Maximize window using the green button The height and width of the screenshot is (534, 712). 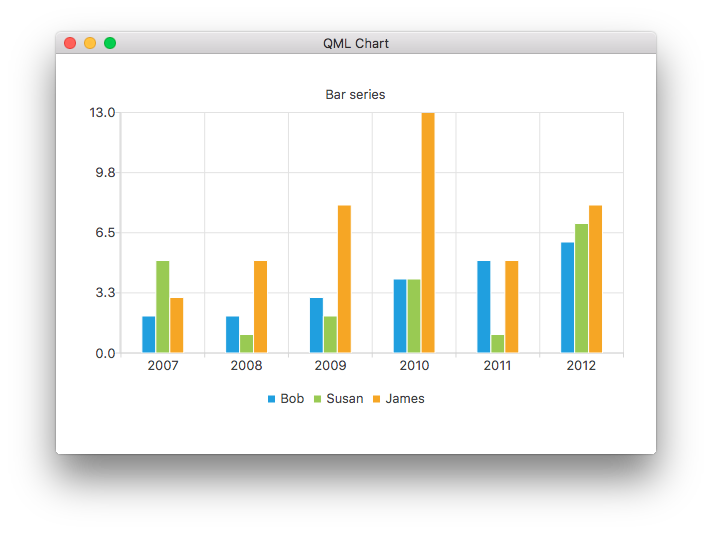(110, 43)
